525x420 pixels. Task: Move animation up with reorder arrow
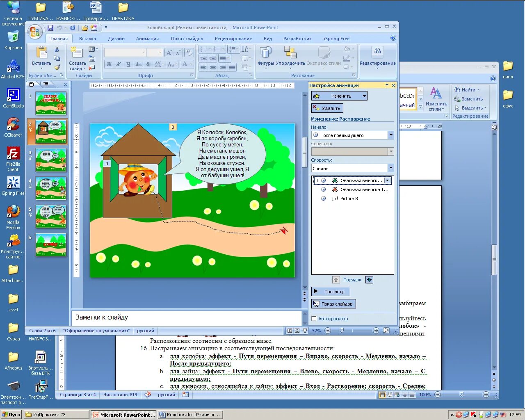click(336, 280)
